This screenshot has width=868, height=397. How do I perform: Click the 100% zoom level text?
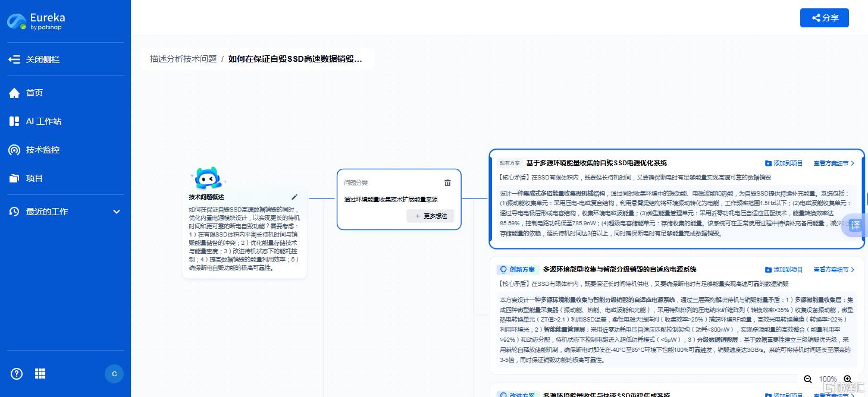click(828, 379)
